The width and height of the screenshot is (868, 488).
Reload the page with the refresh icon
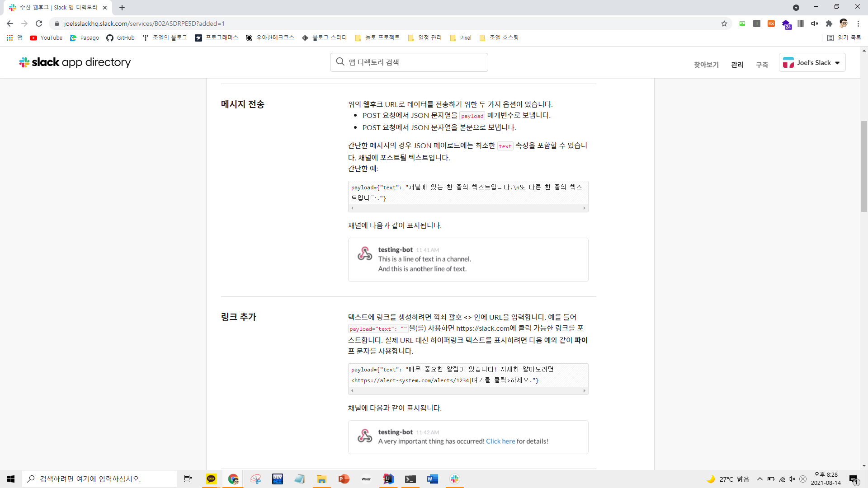(x=39, y=23)
